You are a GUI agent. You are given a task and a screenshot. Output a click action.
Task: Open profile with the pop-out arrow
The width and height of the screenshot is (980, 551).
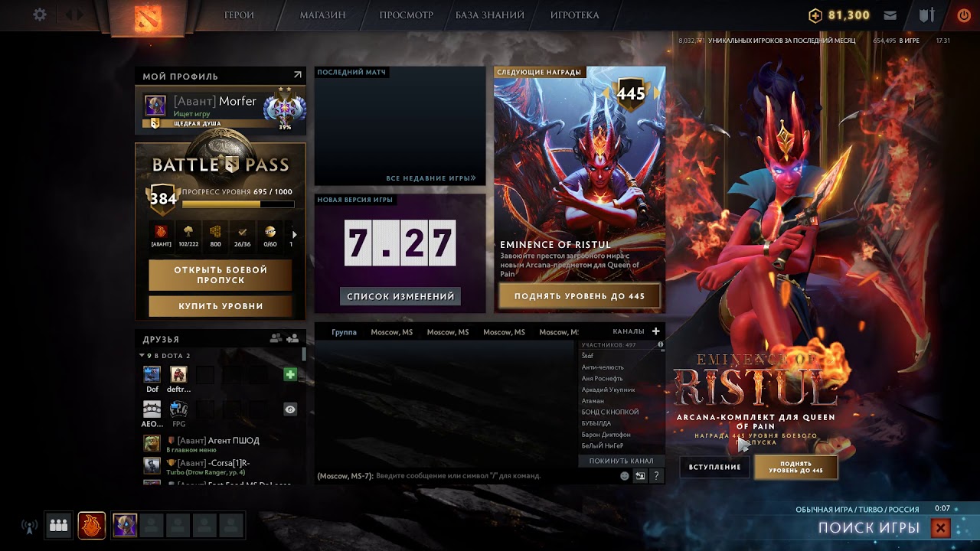click(x=298, y=75)
